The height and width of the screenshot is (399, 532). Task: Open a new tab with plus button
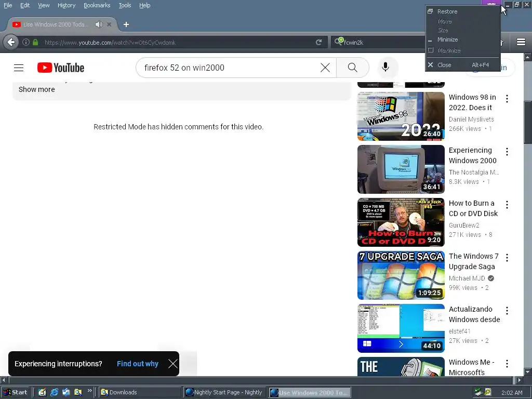pos(126,24)
